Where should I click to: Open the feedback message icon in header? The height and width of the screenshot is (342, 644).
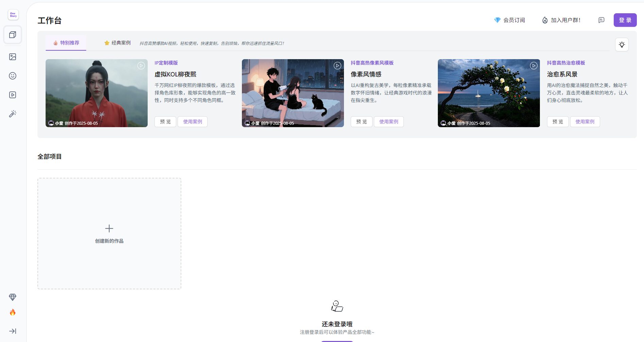point(601,20)
